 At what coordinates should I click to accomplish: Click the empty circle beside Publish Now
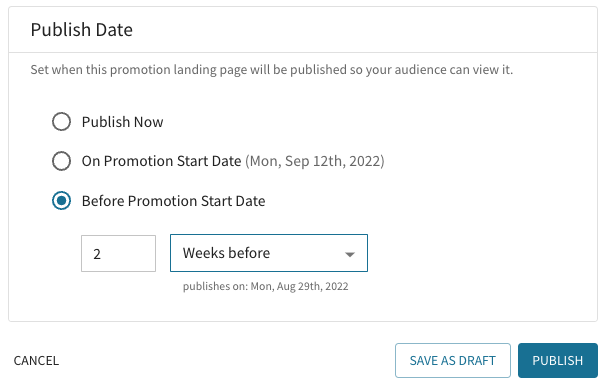pyautogui.click(x=62, y=122)
